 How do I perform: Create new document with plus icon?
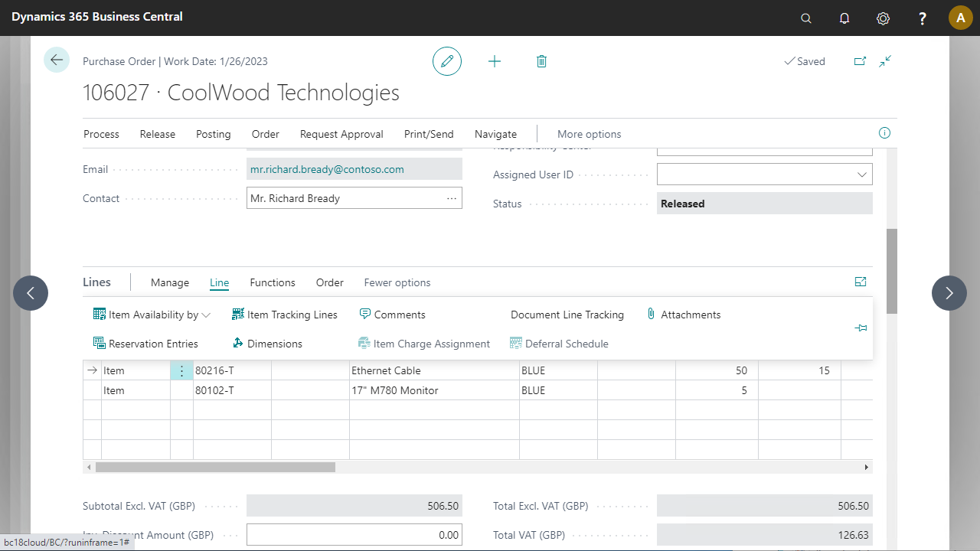click(x=495, y=61)
